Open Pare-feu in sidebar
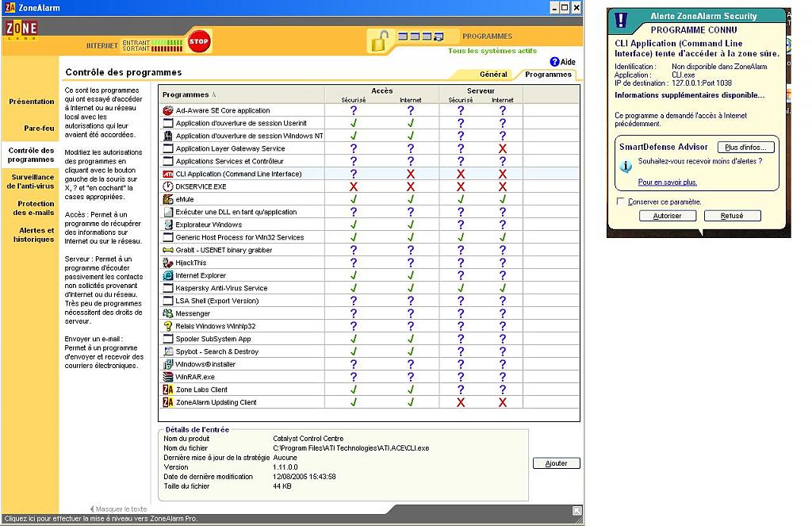812x526 pixels. pos(39,128)
